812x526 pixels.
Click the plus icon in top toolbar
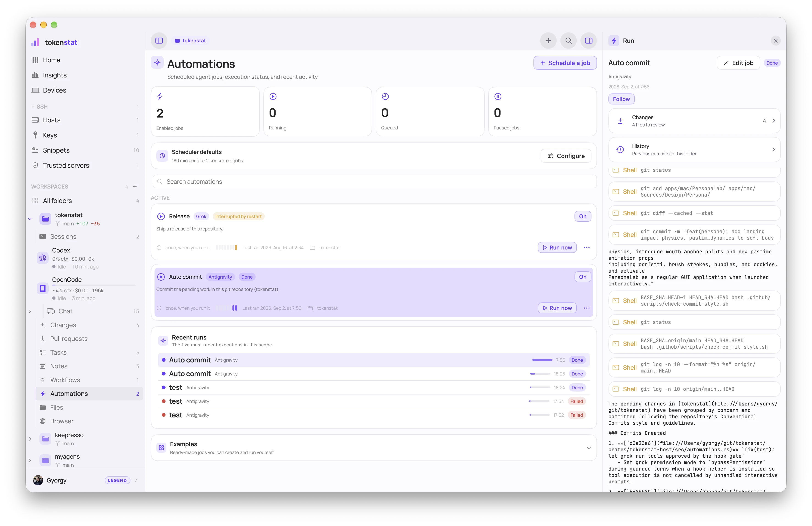(548, 41)
